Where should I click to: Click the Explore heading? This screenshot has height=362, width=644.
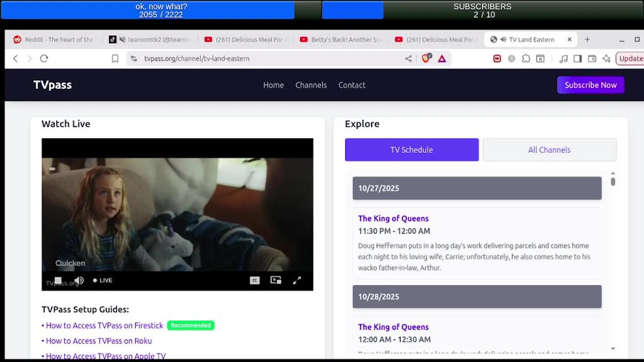tap(362, 124)
